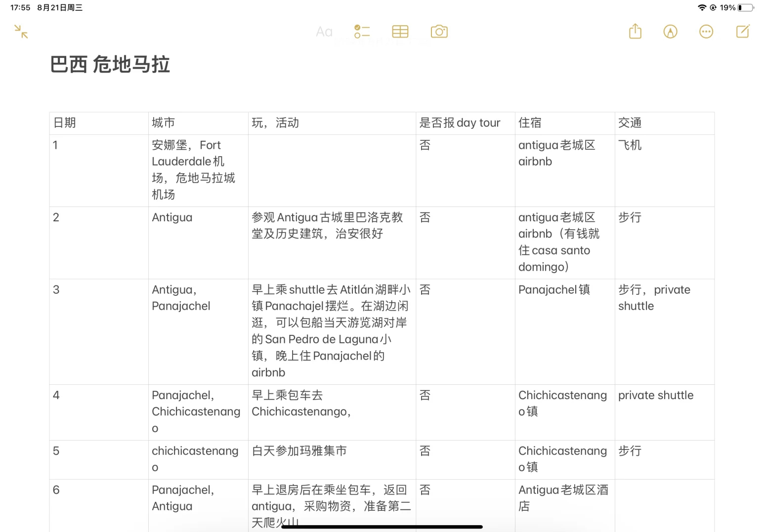The image size is (764, 532).
Task: Tap the cell describing shuttle to Atitlán lake
Action: click(x=332, y=331)
